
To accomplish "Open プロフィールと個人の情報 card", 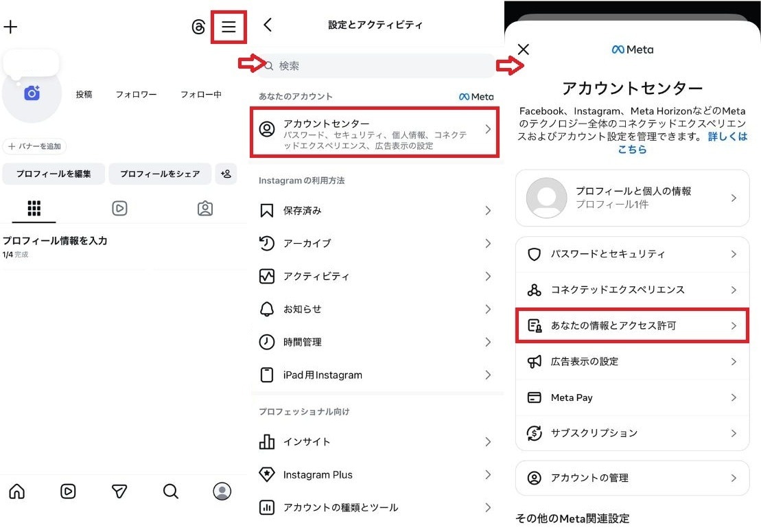I will pyautogui.click(x=633, y=198).
